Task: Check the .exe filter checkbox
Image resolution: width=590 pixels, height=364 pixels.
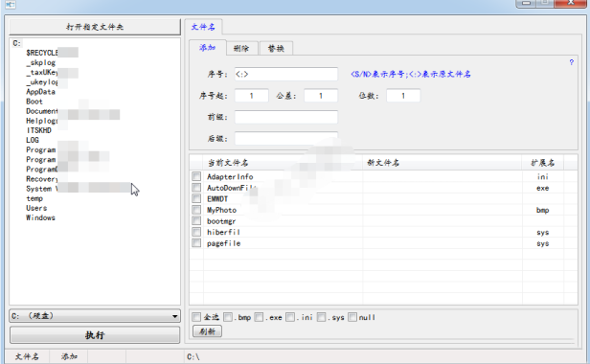Action: coord(259,317)
